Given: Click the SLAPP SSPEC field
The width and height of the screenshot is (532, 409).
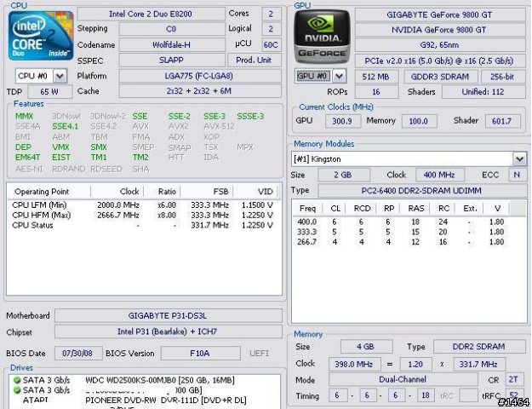Looking at the screenshot, I should [171, 60].
